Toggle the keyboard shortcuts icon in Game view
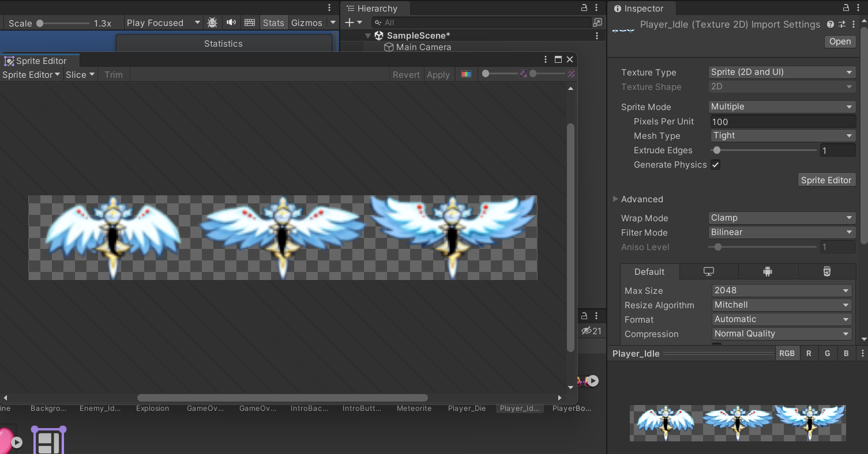 coord(250,22)
